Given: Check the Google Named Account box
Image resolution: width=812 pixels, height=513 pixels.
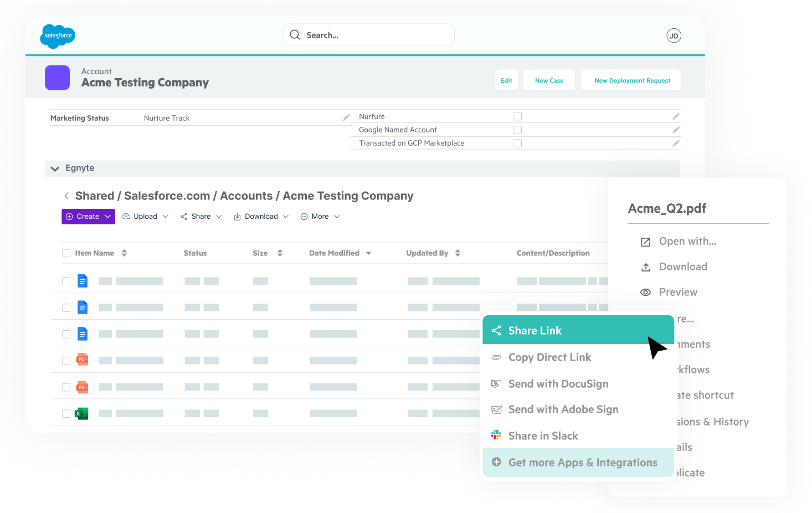Looking at the screenshot, I should [x=517, y=129].
